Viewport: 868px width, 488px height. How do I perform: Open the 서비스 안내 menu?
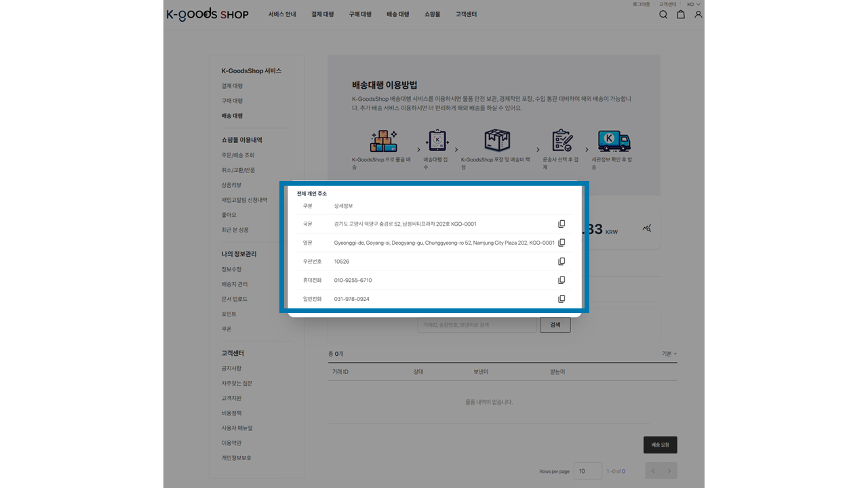click(x=282, y=14)
